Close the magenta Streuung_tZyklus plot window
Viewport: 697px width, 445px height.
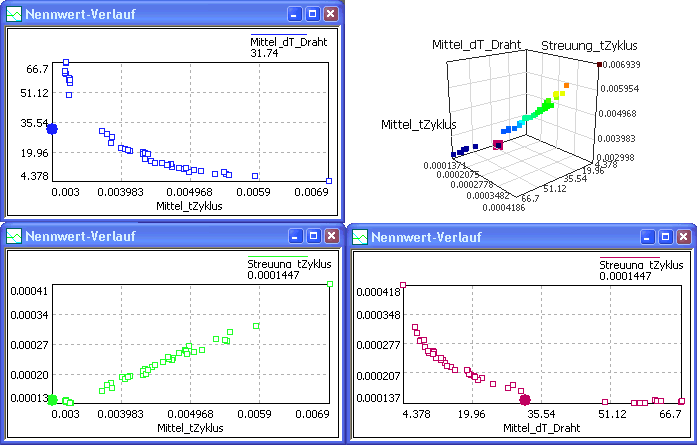coord(683,237)
